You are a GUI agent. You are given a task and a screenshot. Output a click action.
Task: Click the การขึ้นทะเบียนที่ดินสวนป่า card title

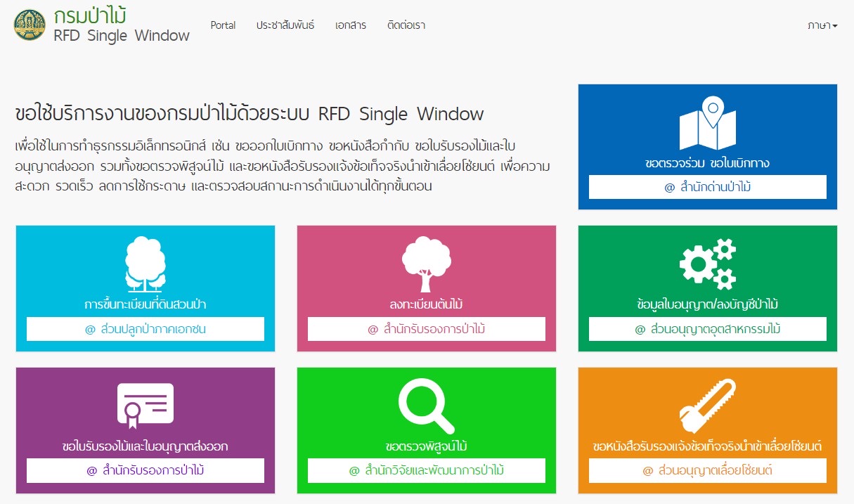(x=145, y=304)
